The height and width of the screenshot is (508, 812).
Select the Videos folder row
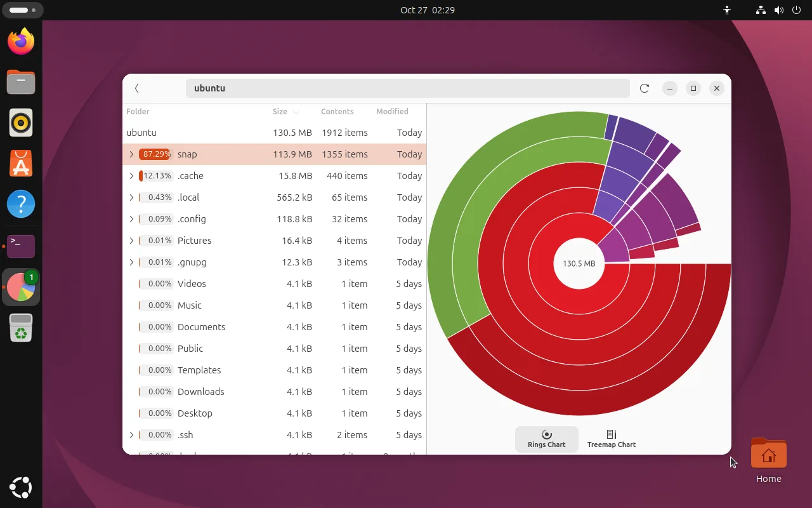274,284
